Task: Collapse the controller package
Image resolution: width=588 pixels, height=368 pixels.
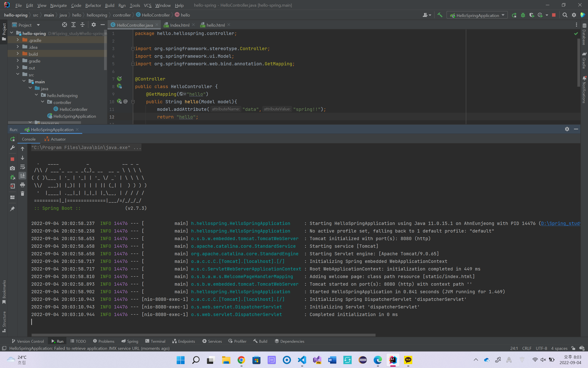Action: [42, 102]
